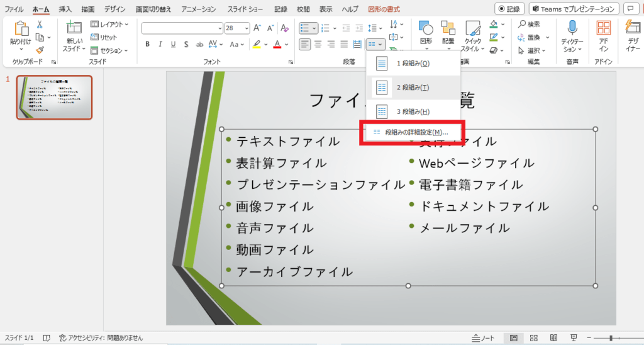Open the File (ファイル) tab
The width and height of the screenshot is (644, 345).
click(14, 9)
